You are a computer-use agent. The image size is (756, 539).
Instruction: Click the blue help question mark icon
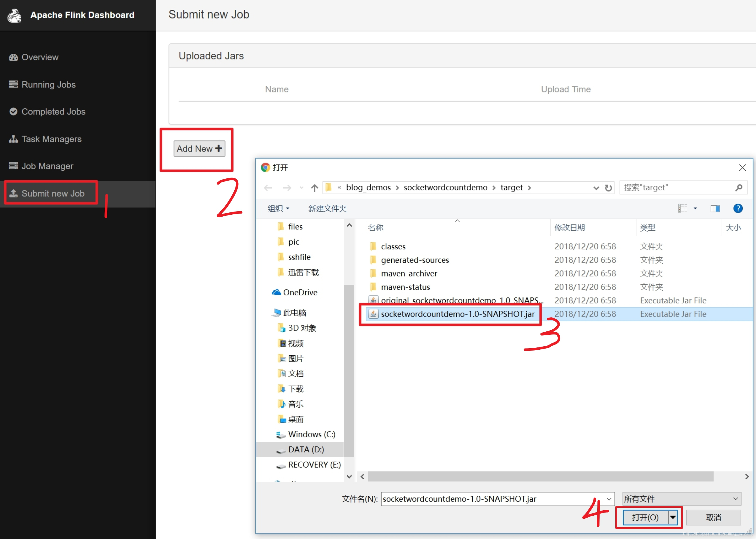[737, 208]
